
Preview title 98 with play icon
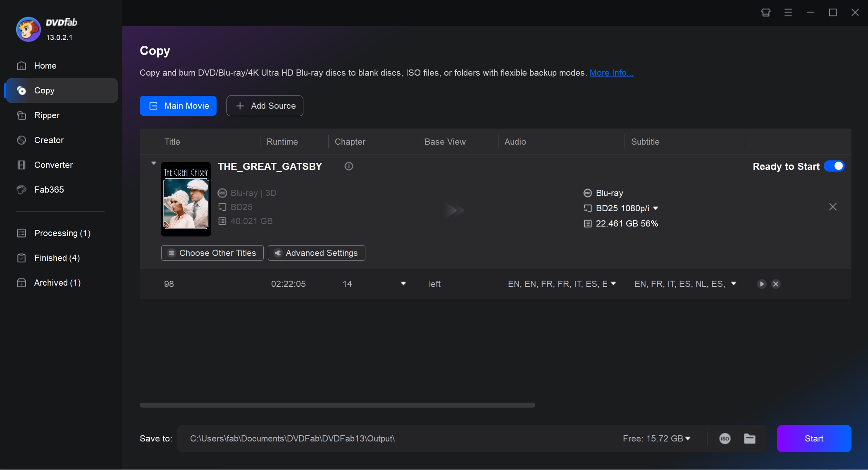click(761, 284)
